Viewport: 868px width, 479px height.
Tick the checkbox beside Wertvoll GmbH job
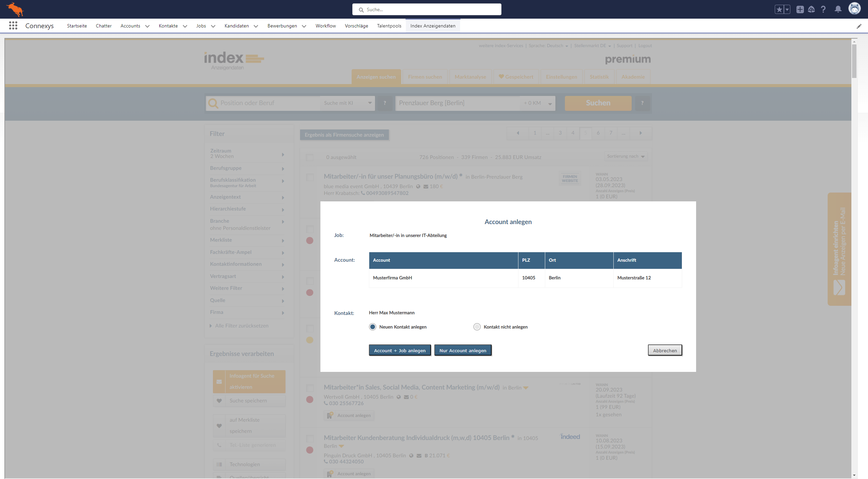(x=310, y=388)
